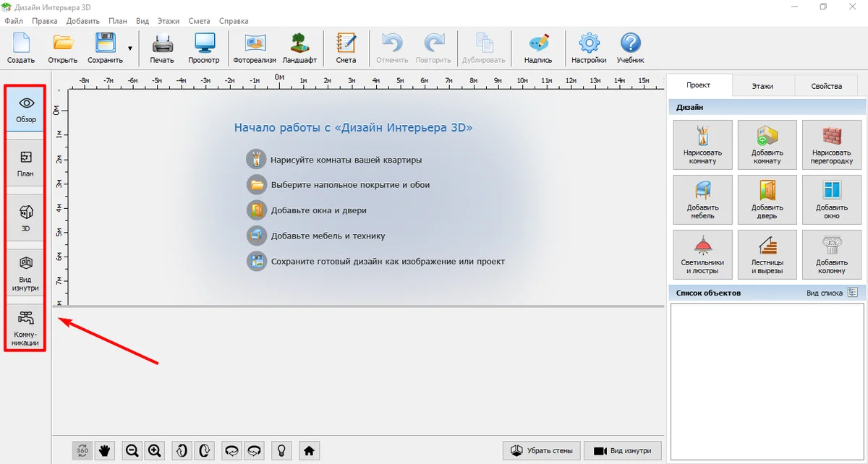Image resolution: width=868 pixels, height=464 pixels.
Task: Launch Фотореализм rendering
Action: tap(255, 48)
